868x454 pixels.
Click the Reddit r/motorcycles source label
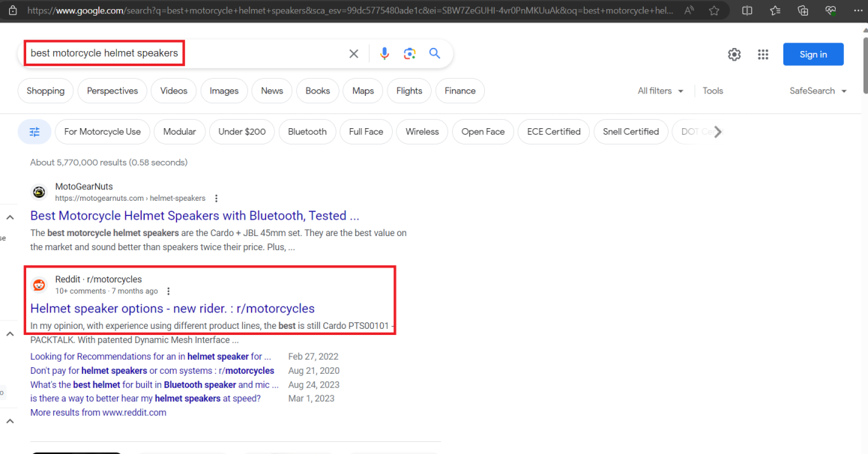point(98,279)
